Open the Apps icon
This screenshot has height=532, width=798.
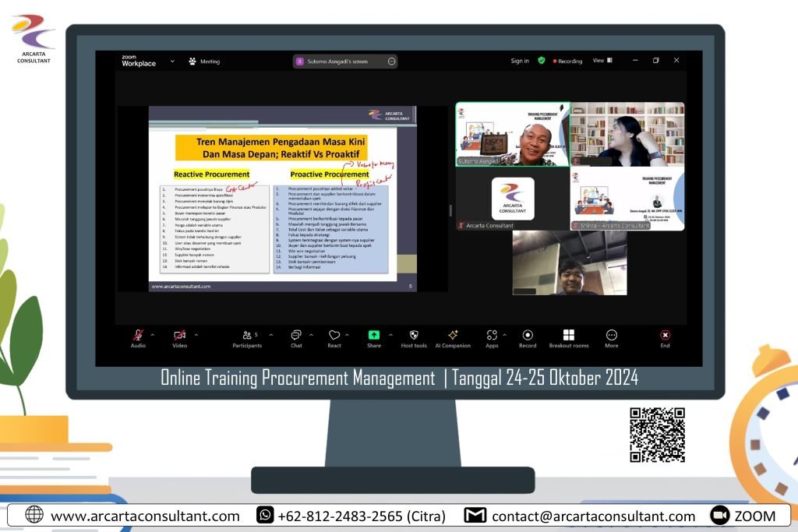click(492, 336)
